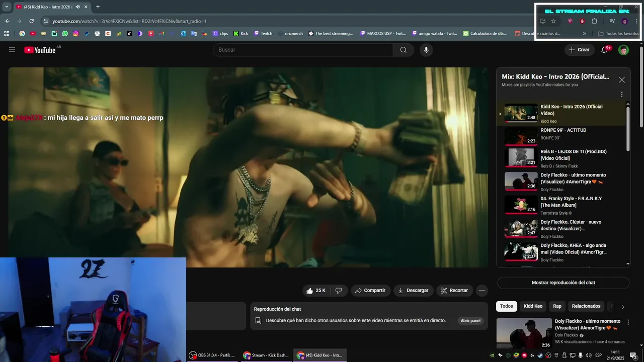Open Windows notification center icon
The width and height of the screenshot is (644, 362).
pos(633,355)
